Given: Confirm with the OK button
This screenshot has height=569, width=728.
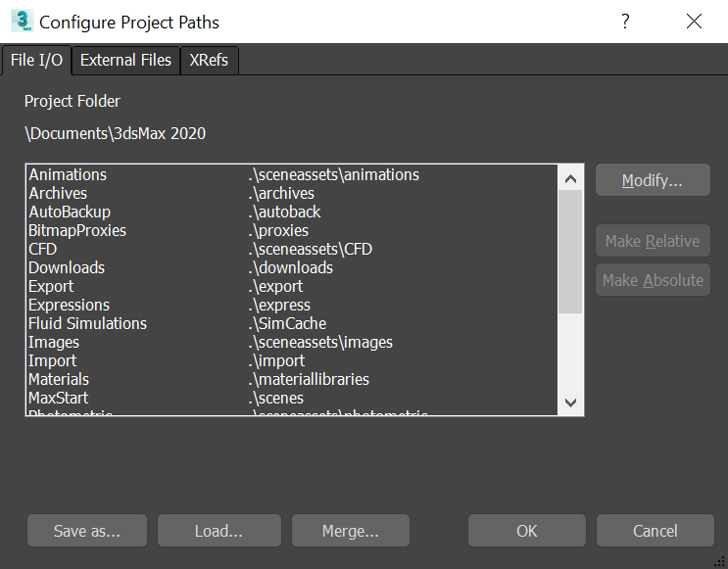Looking at the screenshot, I should [x=526, y=531].
